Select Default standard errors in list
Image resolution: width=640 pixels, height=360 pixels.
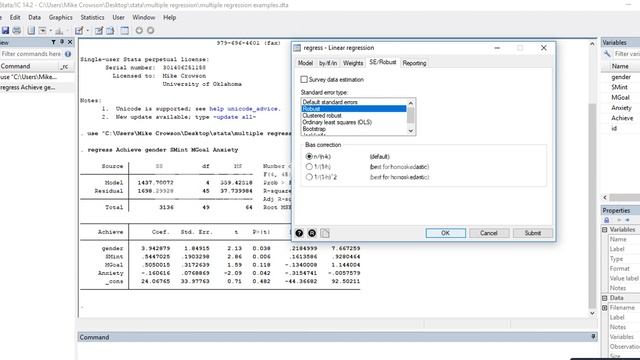(x=353, y=102)
